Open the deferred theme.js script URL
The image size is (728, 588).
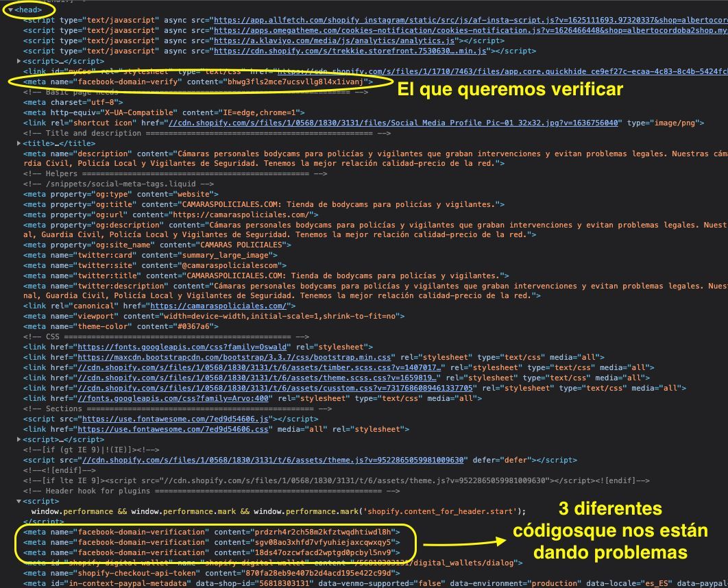pyautogui.click(x=273, y=460)
